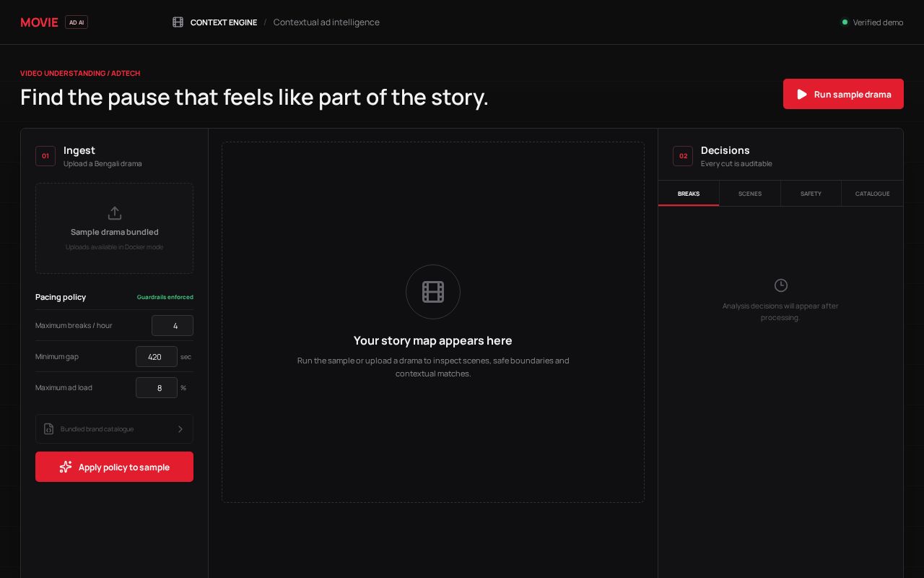Click the Bundled brand catalogue label
The image size is (924, 578).
tap(97, 429)
